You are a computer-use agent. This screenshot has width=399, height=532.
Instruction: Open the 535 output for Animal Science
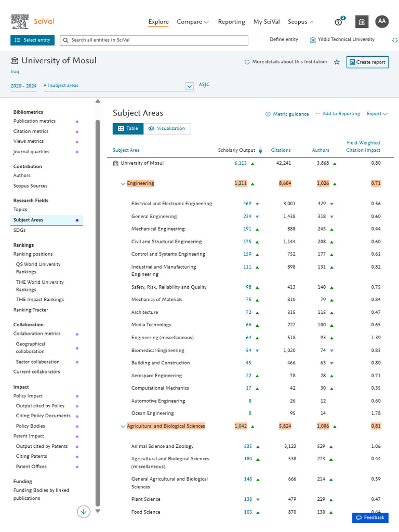click(x=248, y=446)
